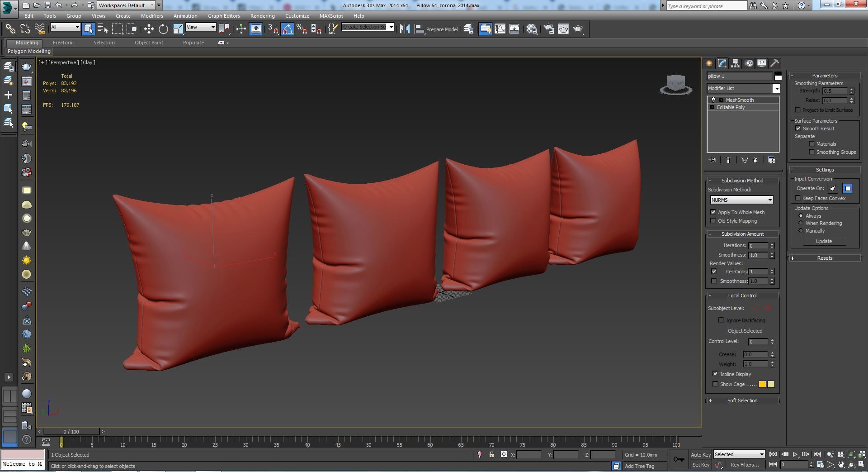
Task: Expand the Editable Poly stack entry
Action: (x=712, y=107)
